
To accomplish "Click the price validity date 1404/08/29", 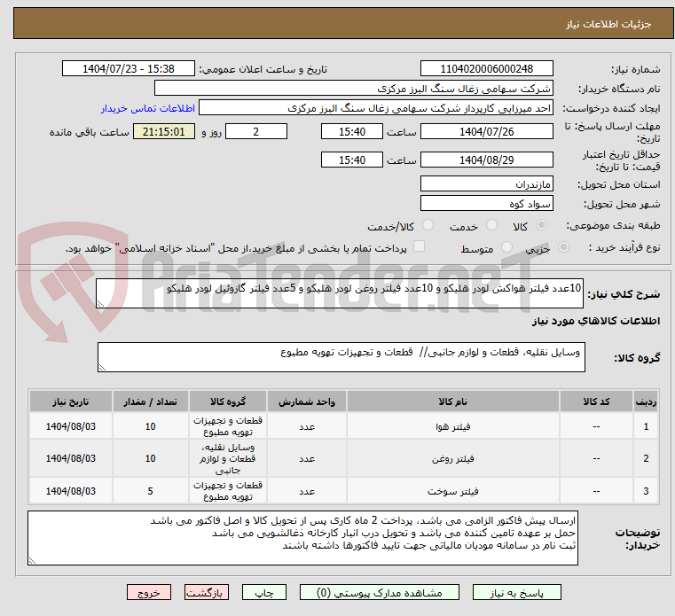I will pos(486,160).
